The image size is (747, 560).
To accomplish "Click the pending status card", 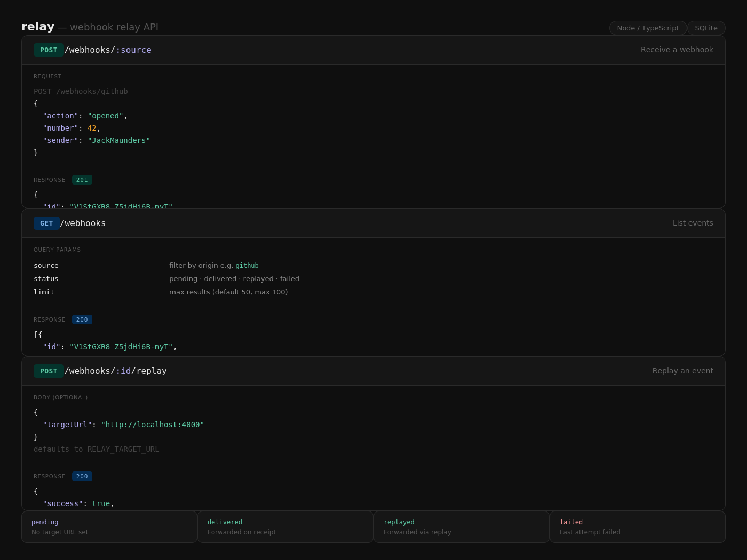I will tap(109, 527).
